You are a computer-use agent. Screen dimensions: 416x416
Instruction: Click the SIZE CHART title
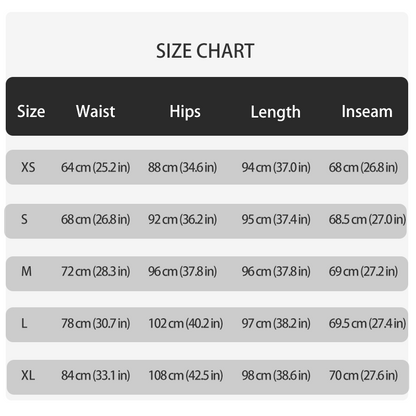coord(205,51)
